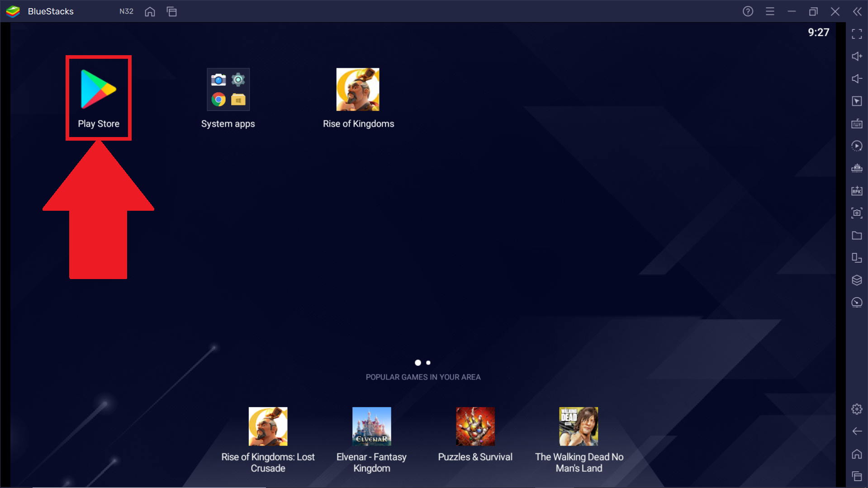
Task: Go back using the sidebar arrow icon
Action: pos(857,431)
